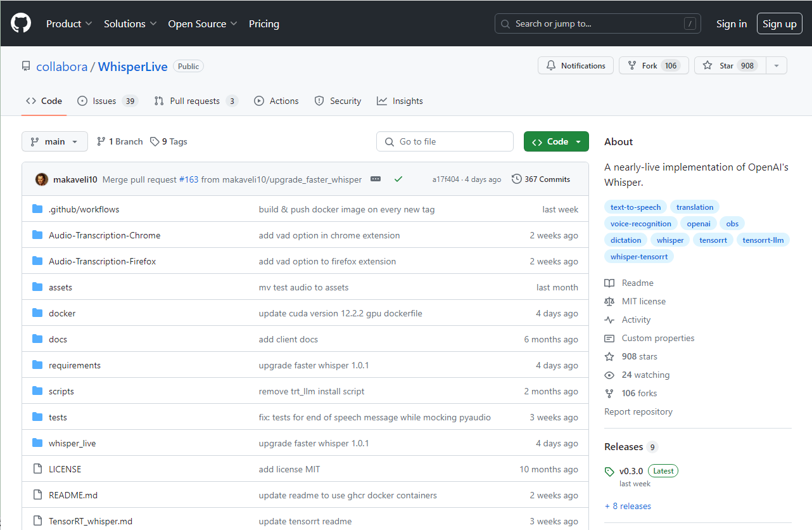Viewport: 812px width, 530px height.
Task: Open the collabora organization link
Action: (62, 67)
